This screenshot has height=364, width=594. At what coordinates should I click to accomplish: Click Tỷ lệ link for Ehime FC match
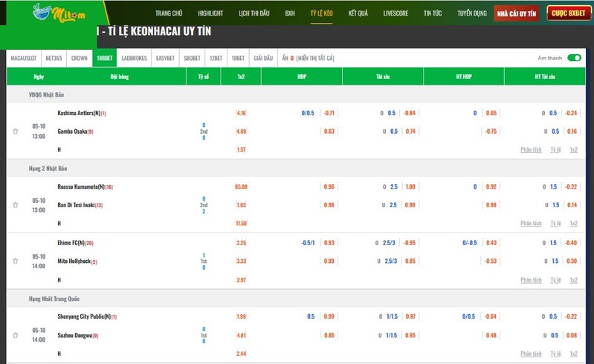click(555, 280)
